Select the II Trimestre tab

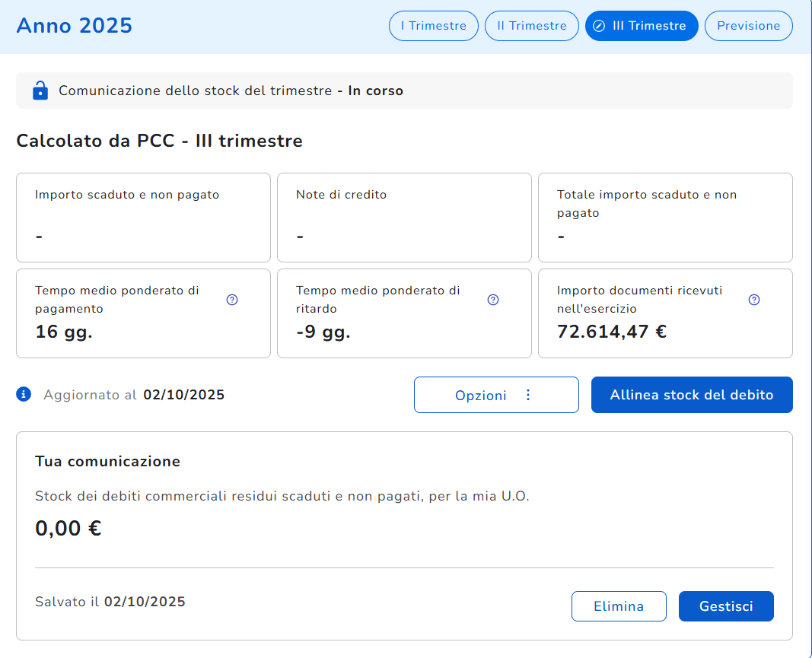531,26
